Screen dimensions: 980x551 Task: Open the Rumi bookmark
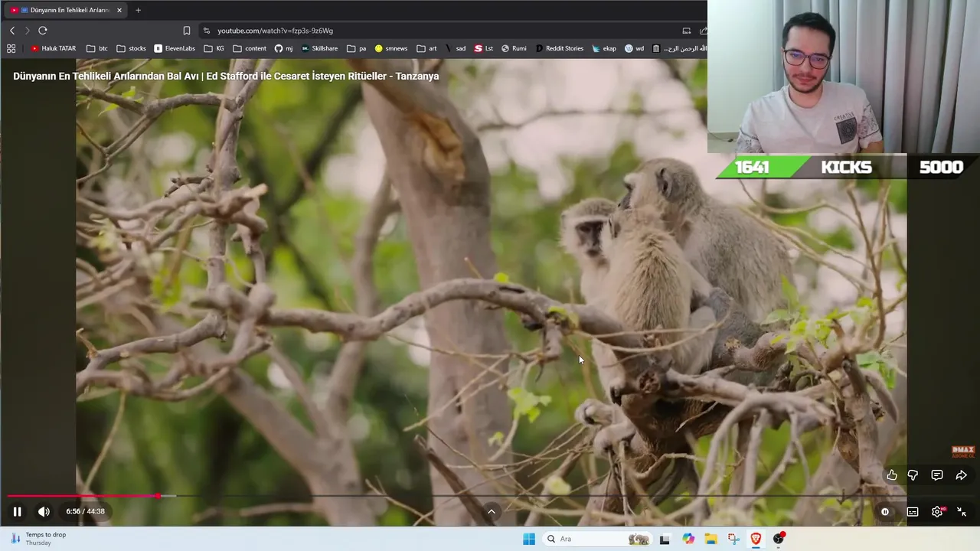coord(514,48)
